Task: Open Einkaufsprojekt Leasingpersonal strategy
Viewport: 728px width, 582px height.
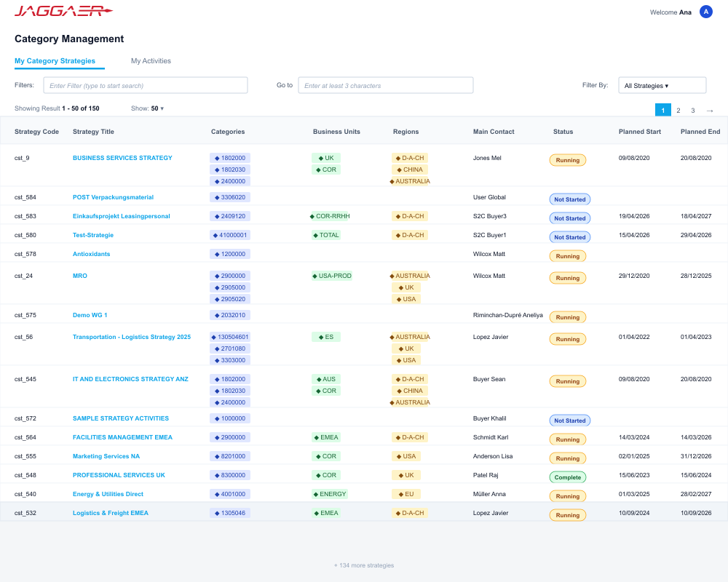Action: pyautogui.click(x=121, y=216)
